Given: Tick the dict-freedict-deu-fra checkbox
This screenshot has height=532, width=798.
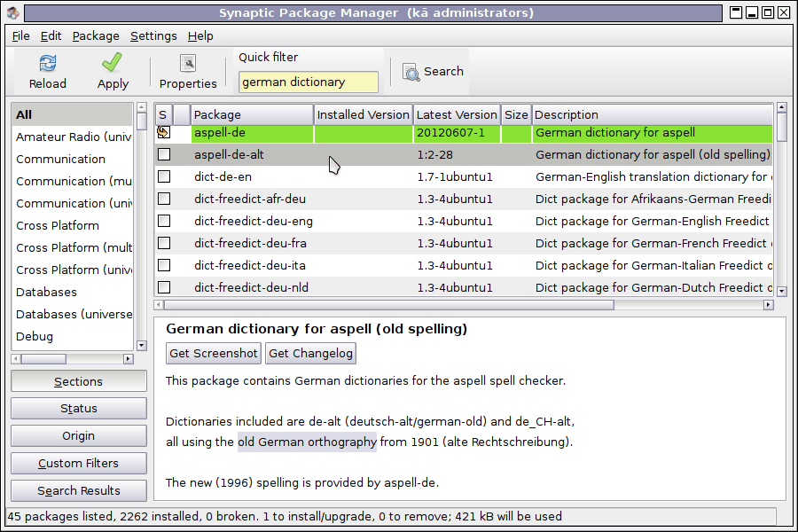Looking at the screenshot, I should [164, 243].
